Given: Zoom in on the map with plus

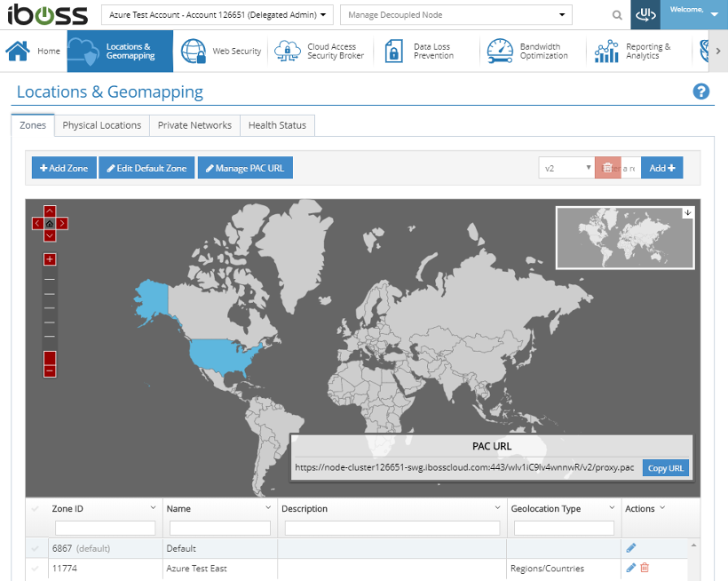Looking at the screenshot, I should pos(50,259).
